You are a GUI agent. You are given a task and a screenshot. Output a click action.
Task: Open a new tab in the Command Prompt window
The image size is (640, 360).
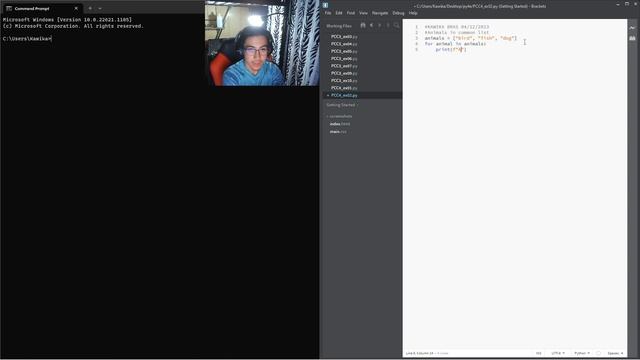[x=90, y=8]
